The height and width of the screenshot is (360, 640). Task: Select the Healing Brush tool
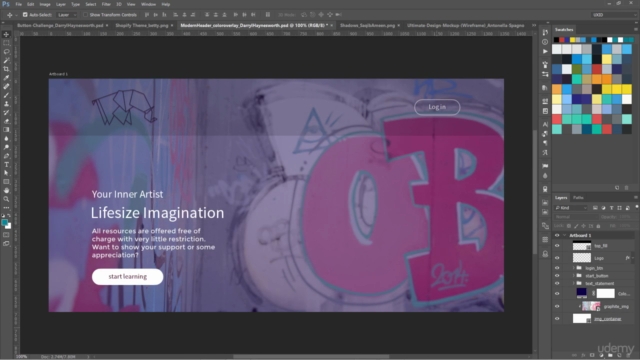tap(6, 87)
